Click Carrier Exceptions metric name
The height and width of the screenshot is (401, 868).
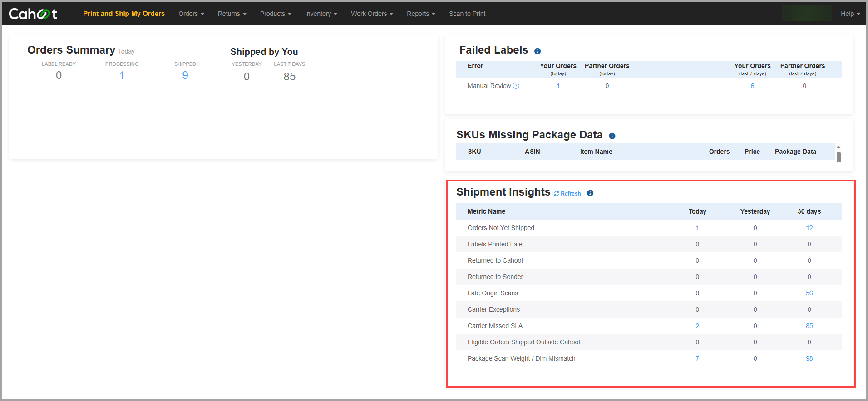pos(493,309)
